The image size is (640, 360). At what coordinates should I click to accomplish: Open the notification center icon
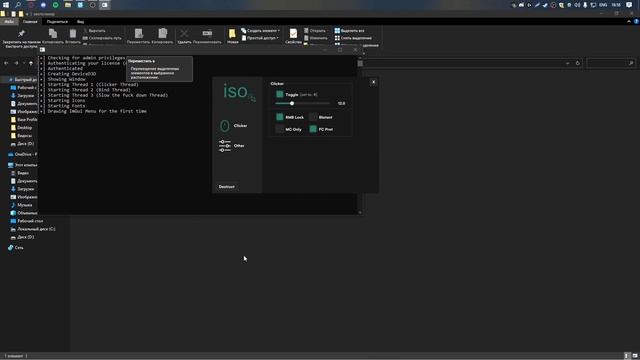point(629,5)
